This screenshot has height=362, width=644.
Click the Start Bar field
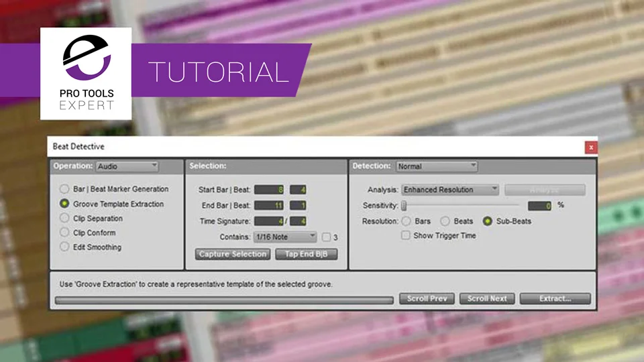[268, 190]
